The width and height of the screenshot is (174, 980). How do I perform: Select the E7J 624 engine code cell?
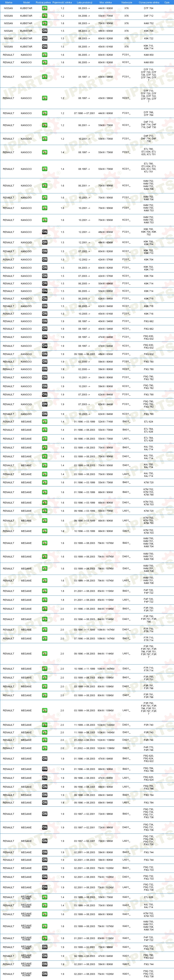tap(149, 422)
